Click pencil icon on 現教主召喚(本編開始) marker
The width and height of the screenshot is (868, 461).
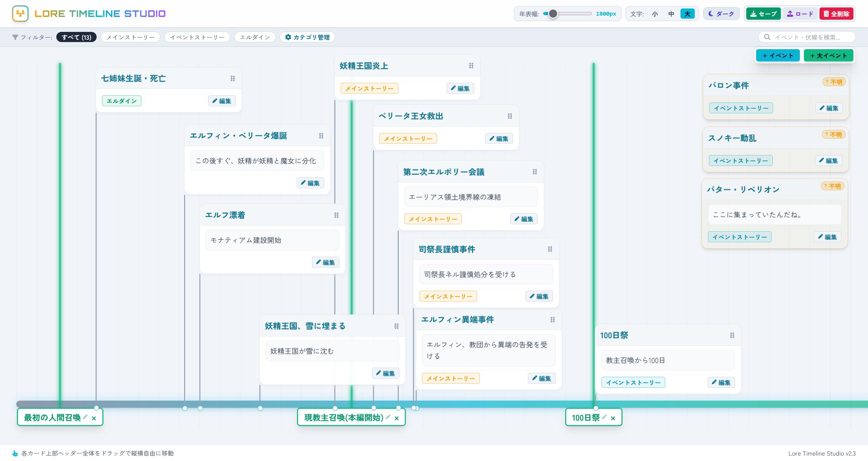pyautogui.click(x=388, y=417)
